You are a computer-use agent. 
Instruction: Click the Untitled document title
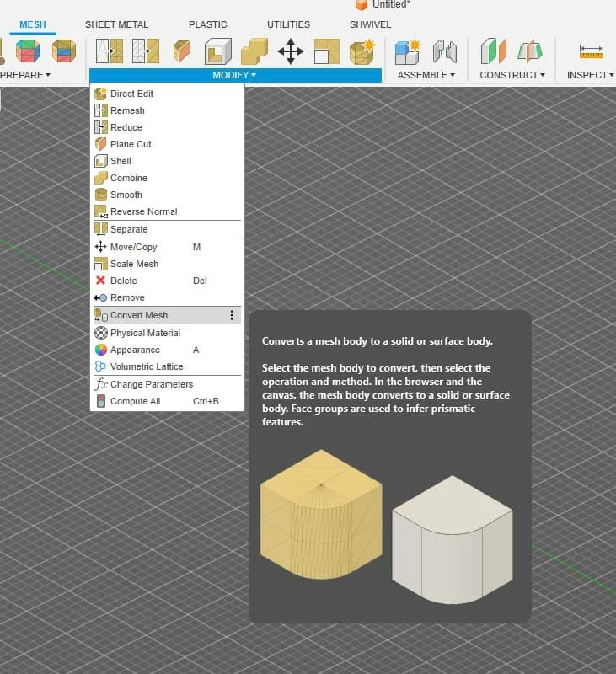(391, 4)
